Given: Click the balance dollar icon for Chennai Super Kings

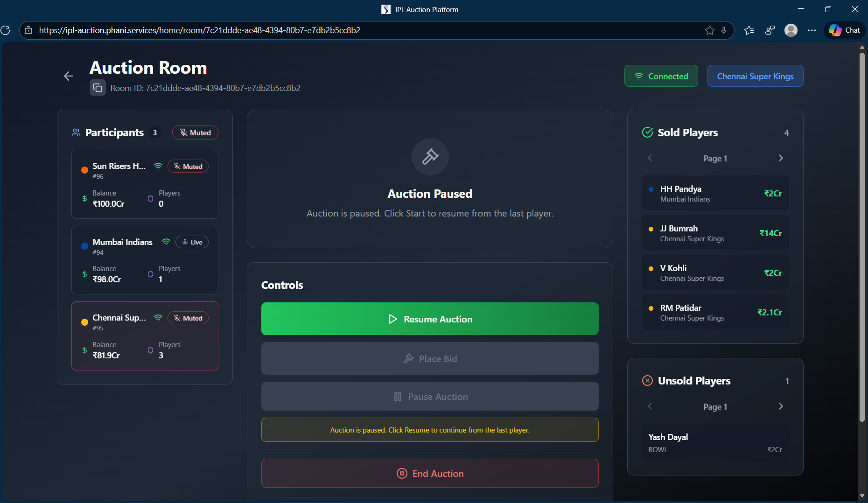Looking at the screenshot, I should tap(84, 350).
